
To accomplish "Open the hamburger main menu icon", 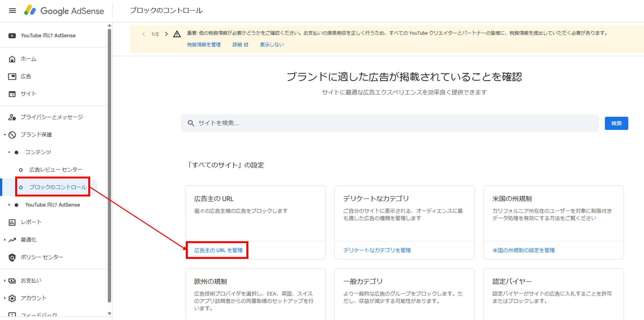I will point(12,11).
